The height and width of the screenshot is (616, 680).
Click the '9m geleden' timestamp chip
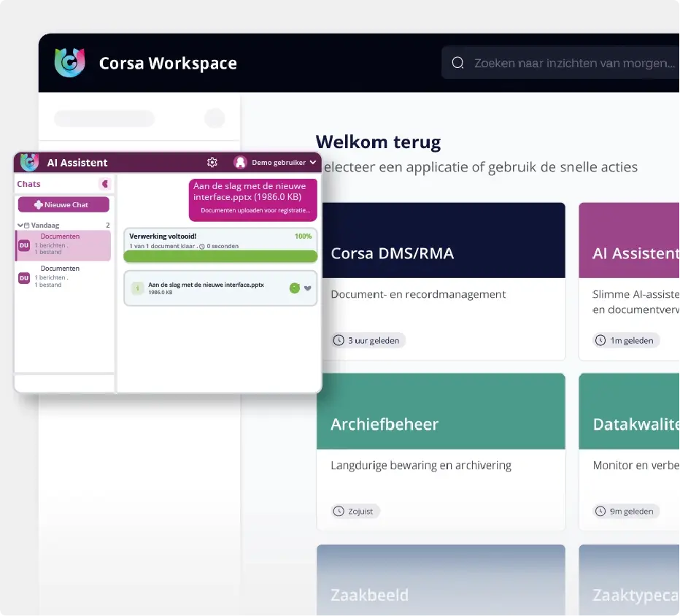(626, 512)
